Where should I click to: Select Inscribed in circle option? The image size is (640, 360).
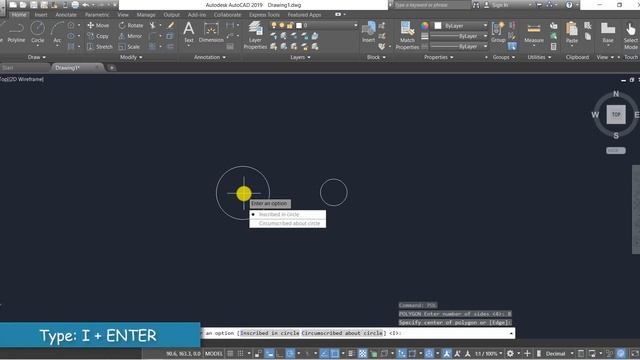coord(288,214)
